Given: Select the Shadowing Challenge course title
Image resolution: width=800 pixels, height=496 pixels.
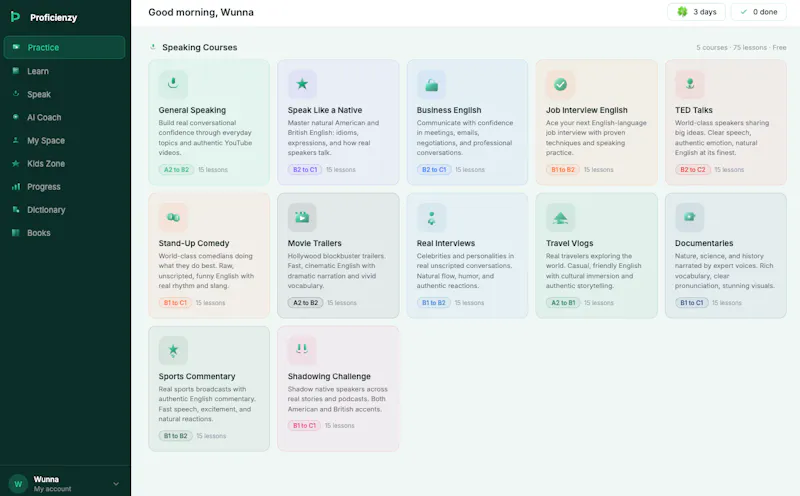Looking at the screenshot, I should 329,377.
